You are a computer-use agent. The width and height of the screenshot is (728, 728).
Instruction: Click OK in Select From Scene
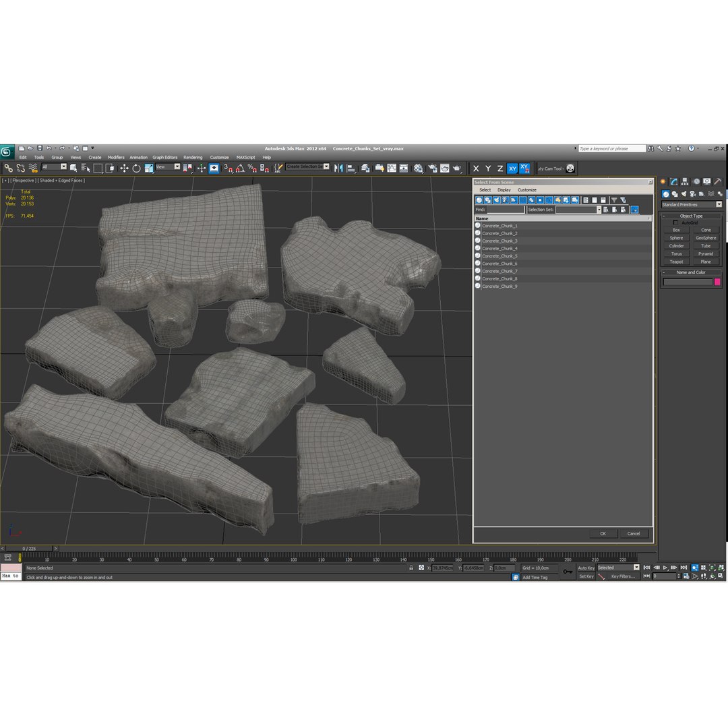pos(603,534)
